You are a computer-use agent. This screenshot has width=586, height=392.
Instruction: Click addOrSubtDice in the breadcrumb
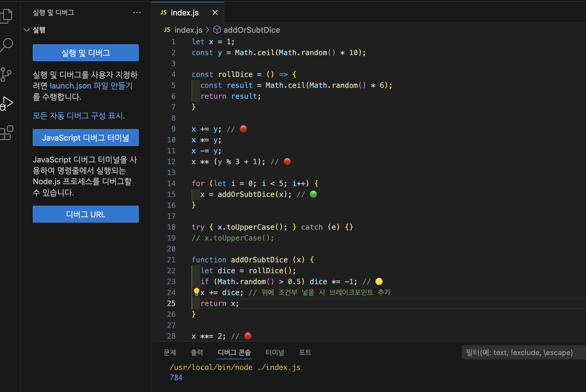251,30
